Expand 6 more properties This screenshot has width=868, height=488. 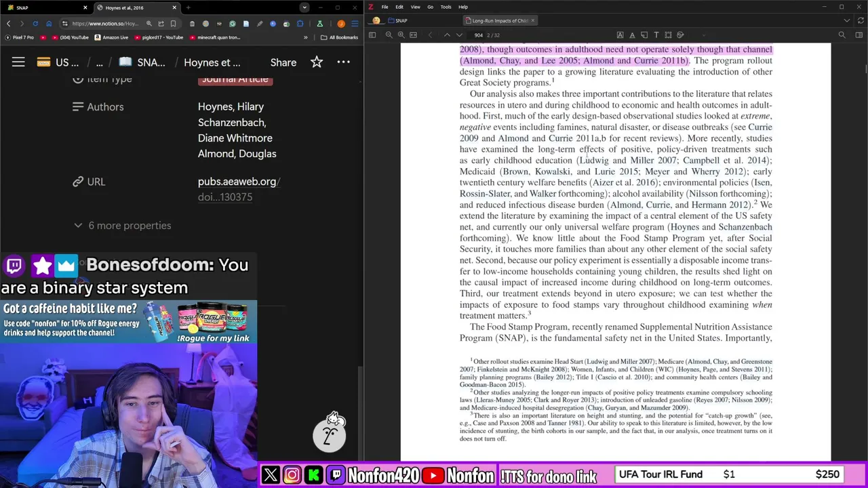pos(123,226)
